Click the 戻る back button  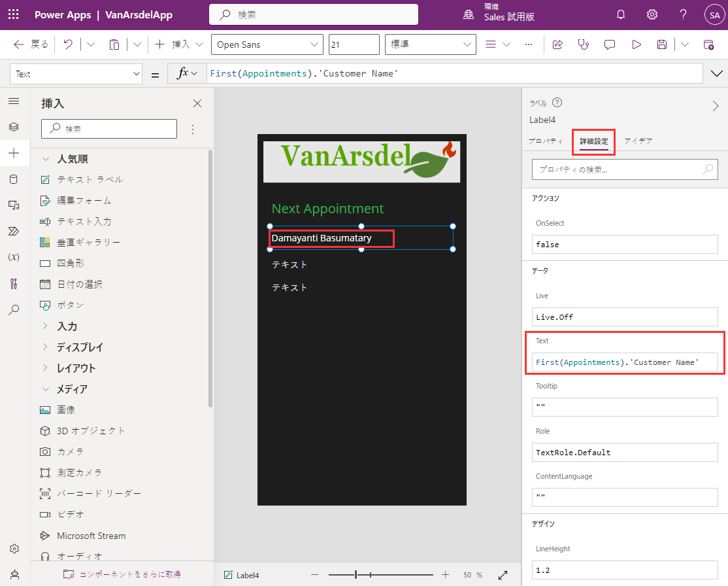31,44
